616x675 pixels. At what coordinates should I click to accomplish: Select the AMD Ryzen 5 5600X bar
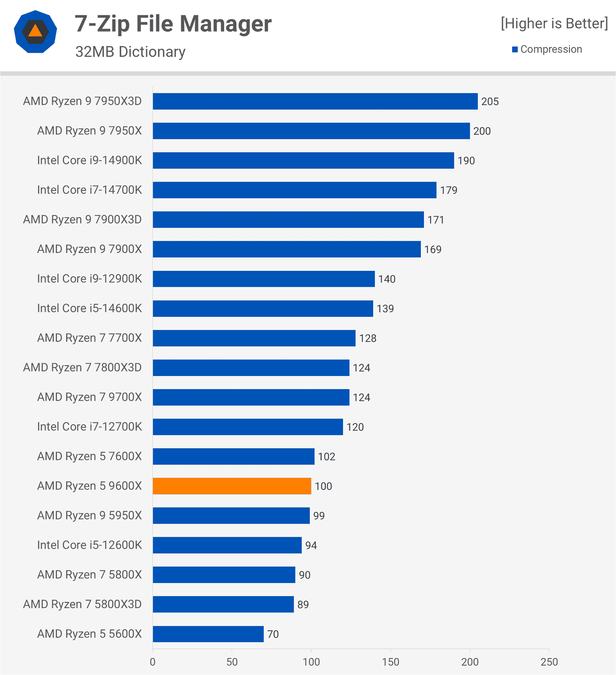[208, 634]
